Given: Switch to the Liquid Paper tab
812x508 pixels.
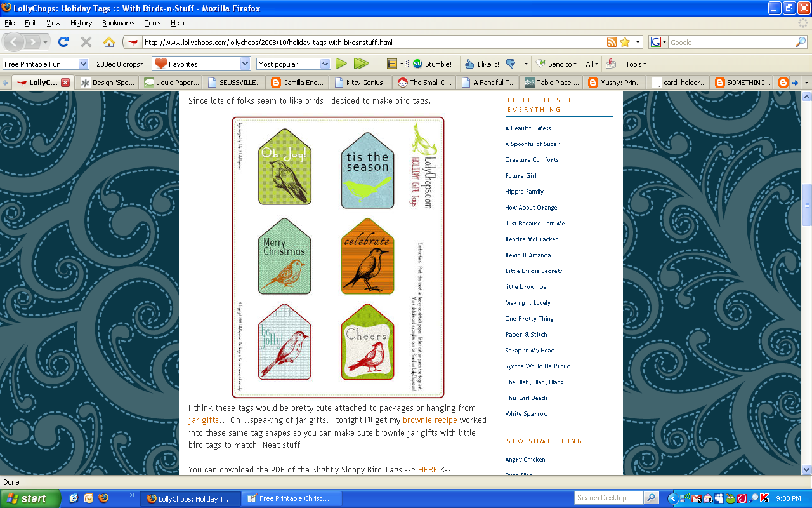Looking at the screenshot, I should click(171, 83).
